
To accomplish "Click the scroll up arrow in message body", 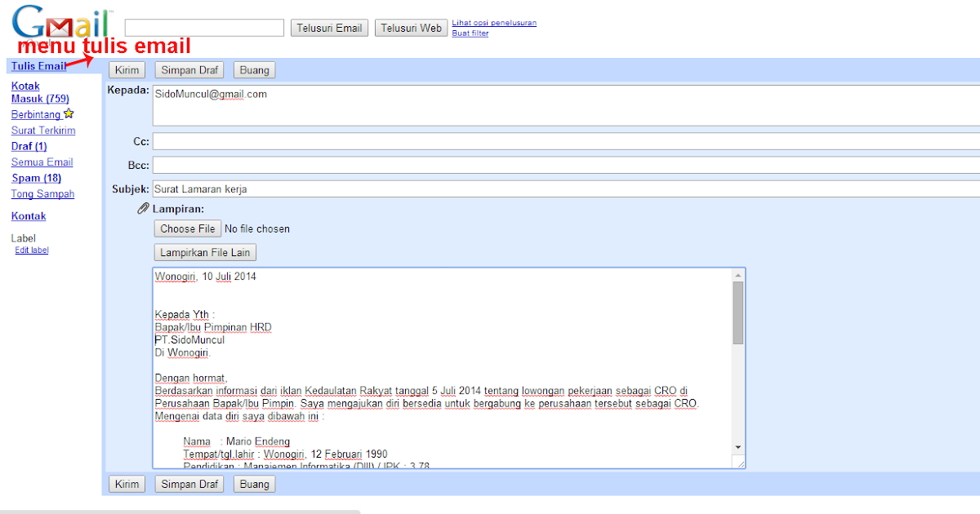I will (x=738, y=274).
